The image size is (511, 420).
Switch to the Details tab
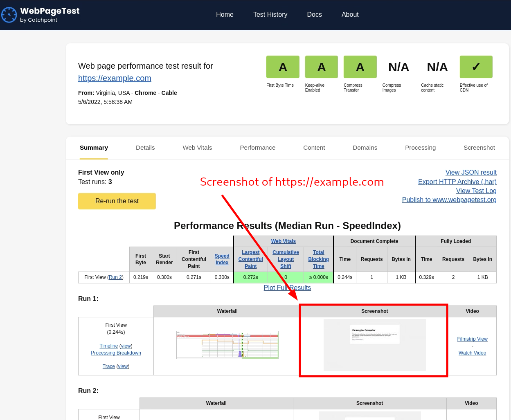click(145, 148)
